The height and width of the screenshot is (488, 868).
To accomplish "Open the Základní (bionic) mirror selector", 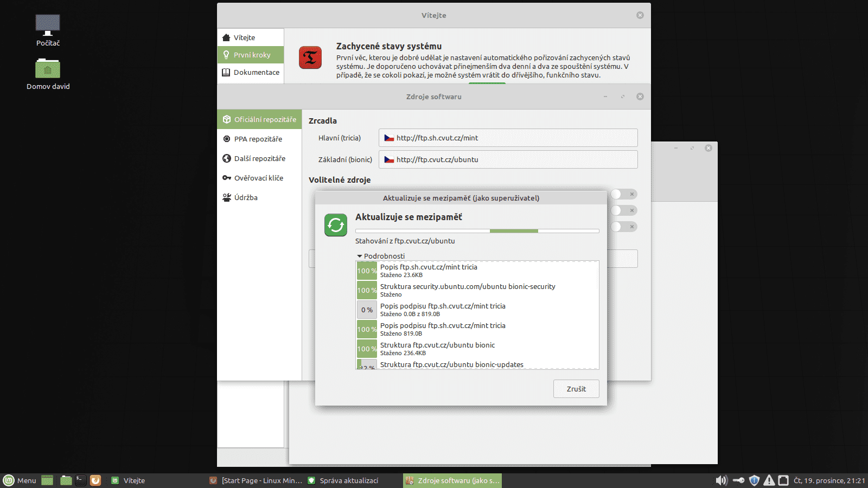I will (x=508, y=159).
